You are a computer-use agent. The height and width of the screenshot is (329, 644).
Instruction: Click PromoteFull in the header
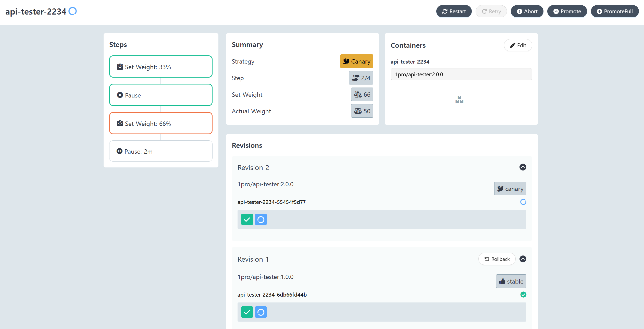tap(614, 11)
